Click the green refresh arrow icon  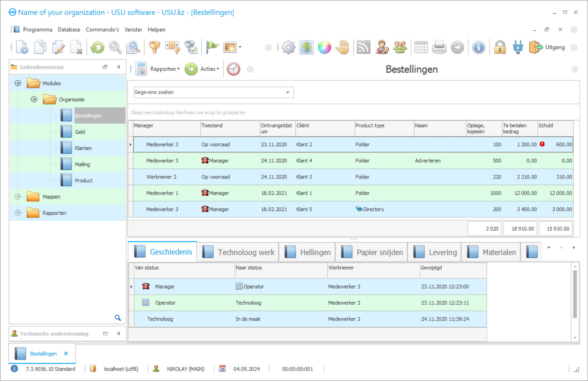(x=97, y=47)
